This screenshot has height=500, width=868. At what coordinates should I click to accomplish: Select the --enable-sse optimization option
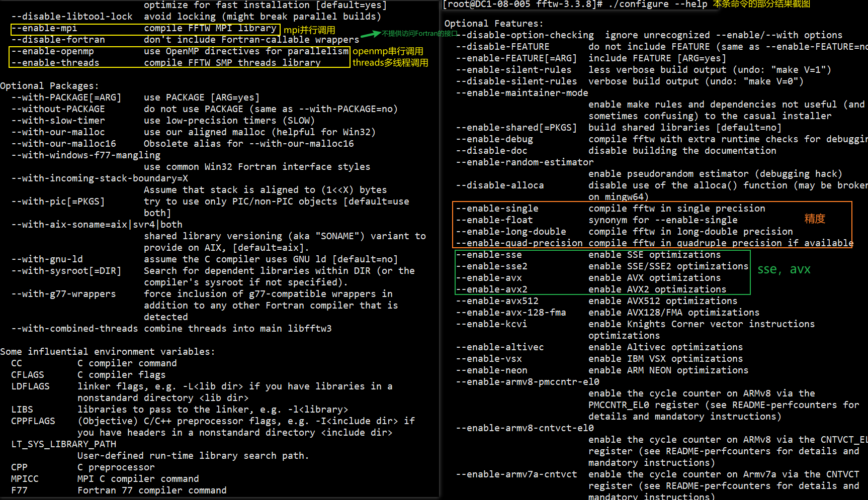pos(489,254)
